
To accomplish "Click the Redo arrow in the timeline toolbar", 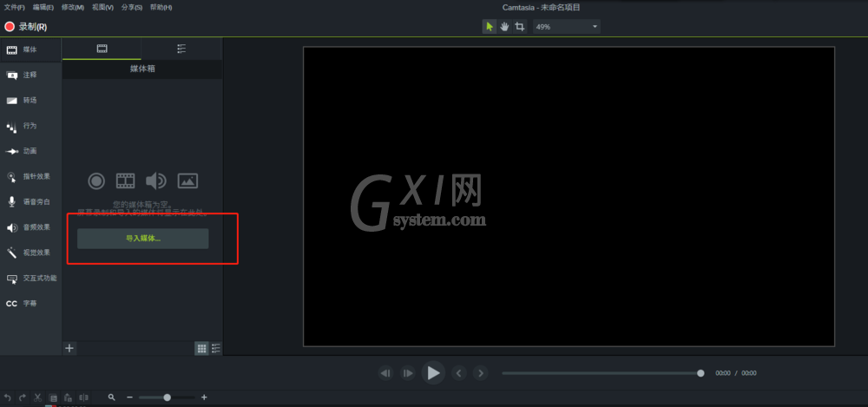I will (x=23, y=397).
